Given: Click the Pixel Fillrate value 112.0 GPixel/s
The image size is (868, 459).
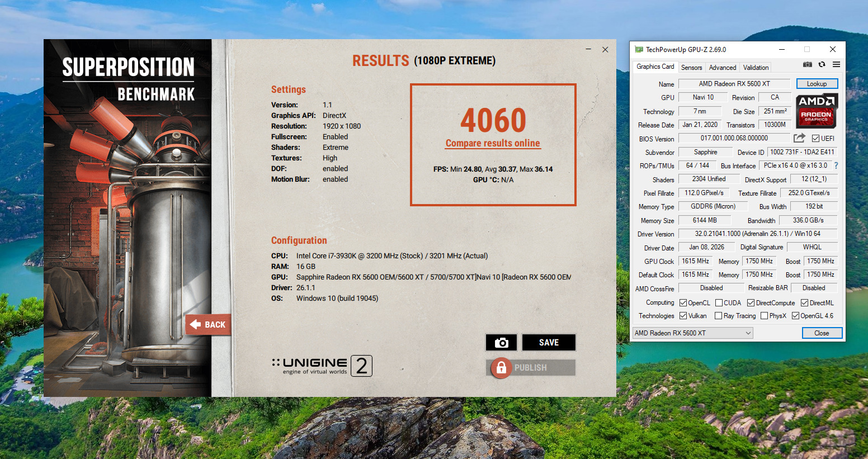Looking at the screenshot, I should tap(704, 193).
